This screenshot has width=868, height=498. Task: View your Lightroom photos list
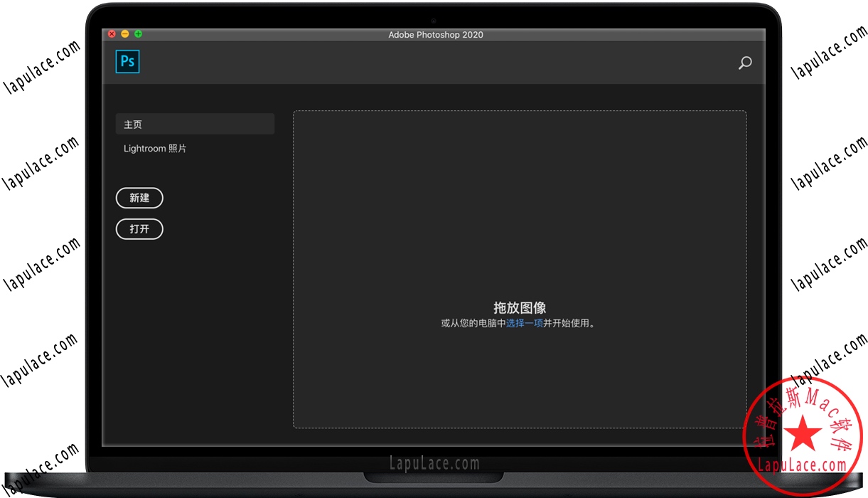(155, 148)
